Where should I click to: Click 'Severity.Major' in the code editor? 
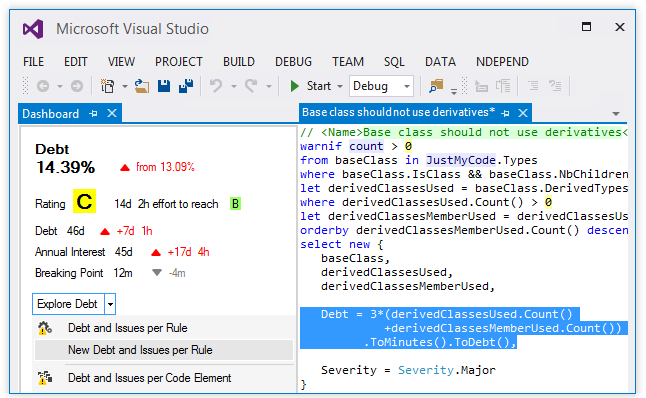[x=447, y=370]
